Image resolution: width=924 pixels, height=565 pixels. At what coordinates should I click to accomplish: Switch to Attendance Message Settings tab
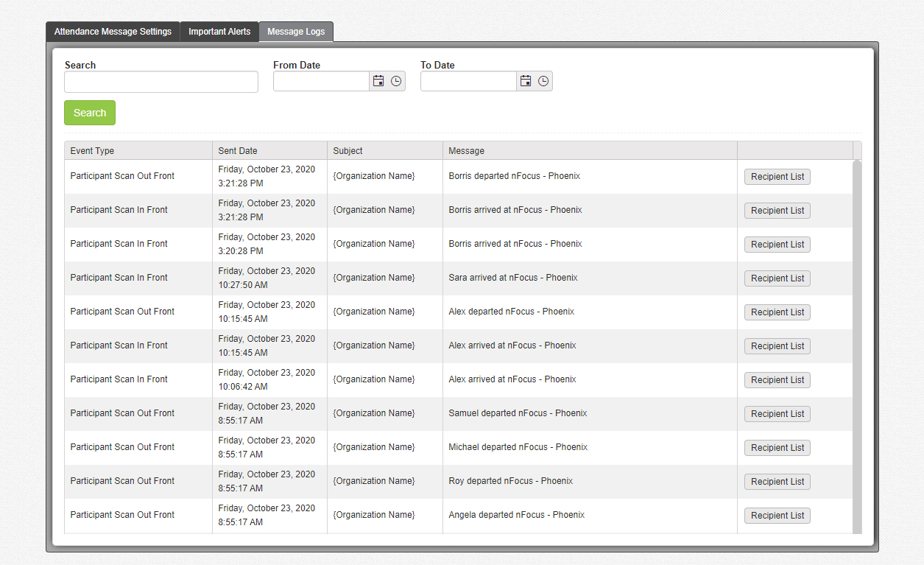pyautogui.click(x=113, y=32)
